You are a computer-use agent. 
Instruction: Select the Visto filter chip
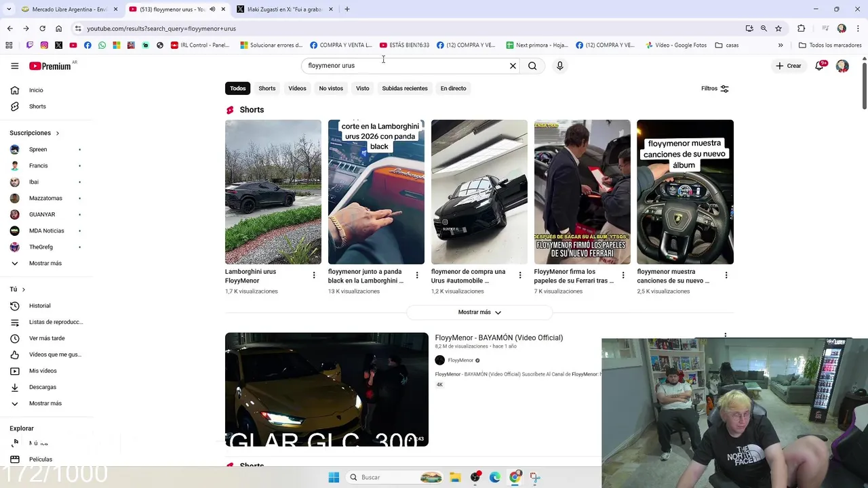pos(363,88)
